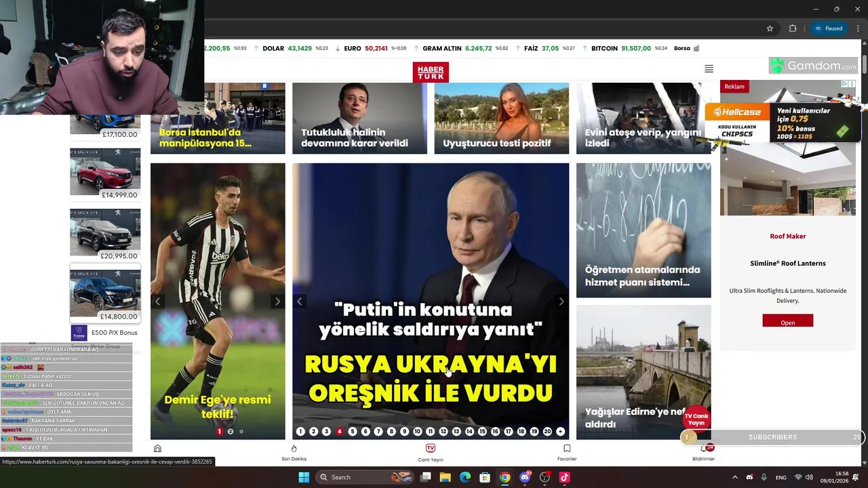Viewport: 868px width, 488px height.
Task: Select slide 1 in main headline slider
Action: tap(300, 431)
